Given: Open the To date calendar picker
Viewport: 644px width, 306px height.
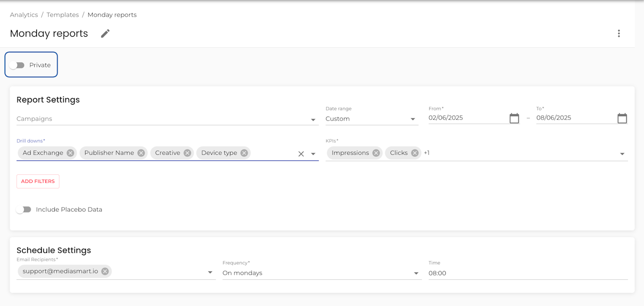Looking at the screenshot, I should click(622, 119).
